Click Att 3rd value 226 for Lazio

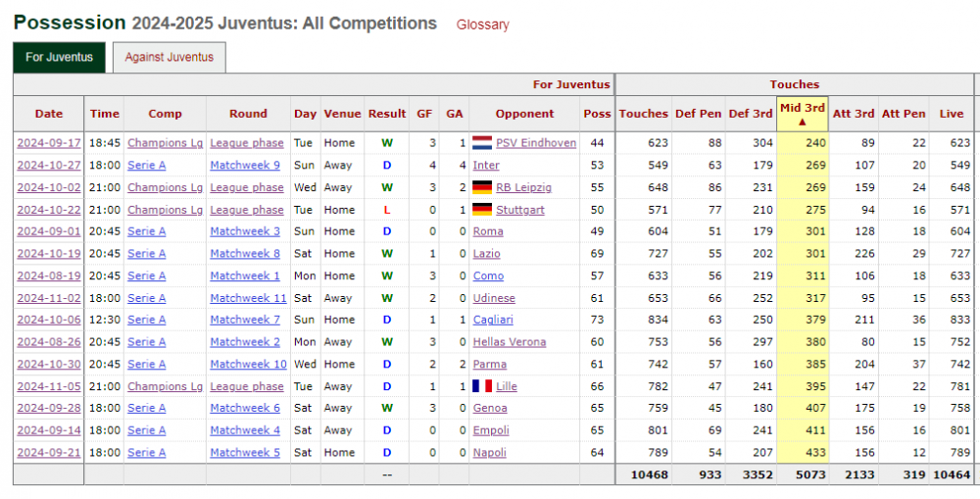pyautogui.click(x=864, y=253)
